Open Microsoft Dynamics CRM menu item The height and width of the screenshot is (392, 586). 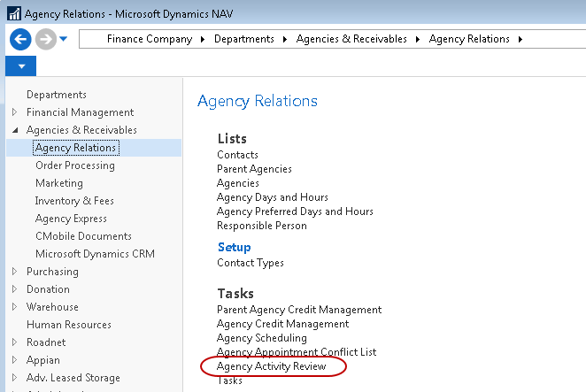point(95,254)
